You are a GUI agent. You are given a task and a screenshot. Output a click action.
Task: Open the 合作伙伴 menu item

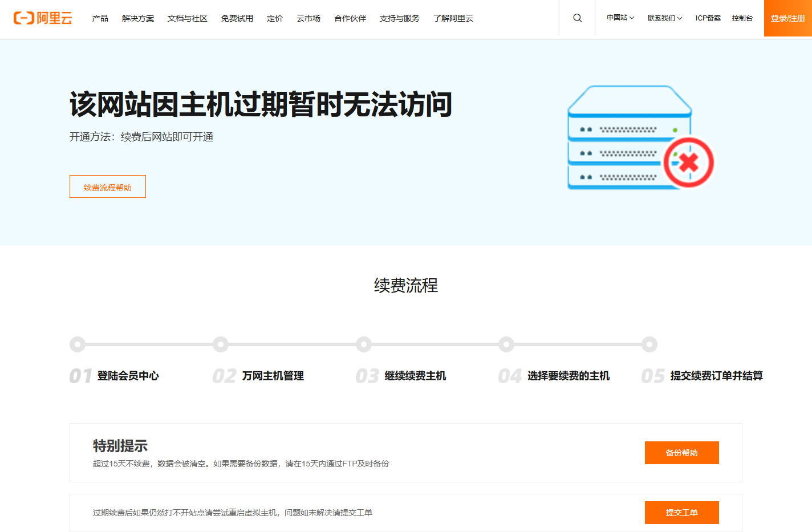(350, 18)
